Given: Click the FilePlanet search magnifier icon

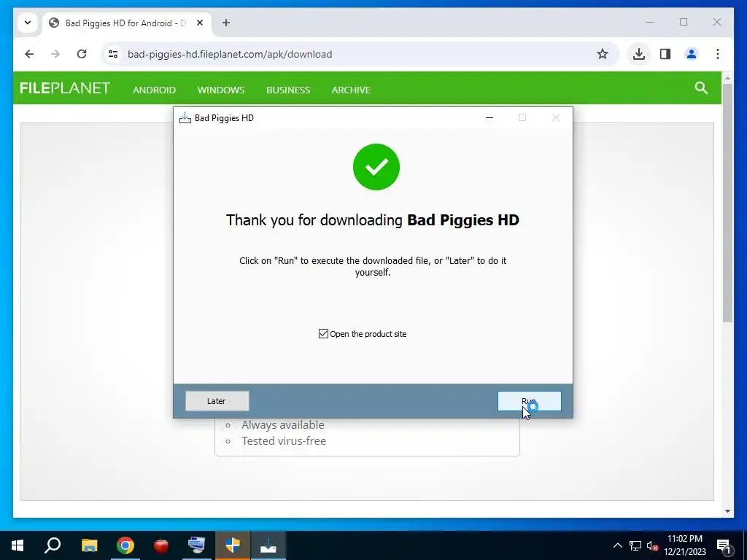Looking at the screenshot, I should [x=701, y=87].
